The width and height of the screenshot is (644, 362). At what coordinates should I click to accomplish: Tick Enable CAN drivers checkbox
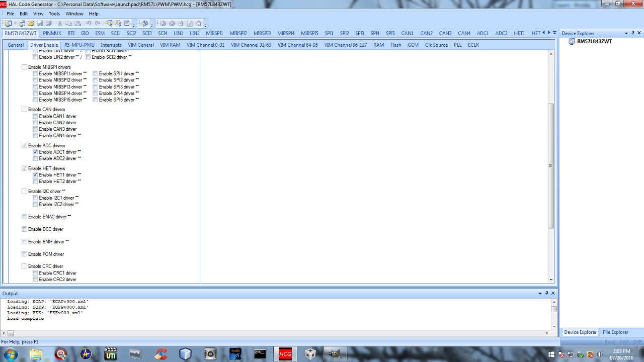[x=24, y=109]
